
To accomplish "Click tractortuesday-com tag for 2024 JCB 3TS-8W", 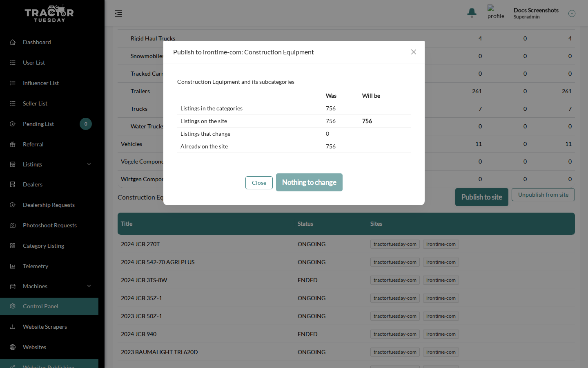I will coord(395,280).
